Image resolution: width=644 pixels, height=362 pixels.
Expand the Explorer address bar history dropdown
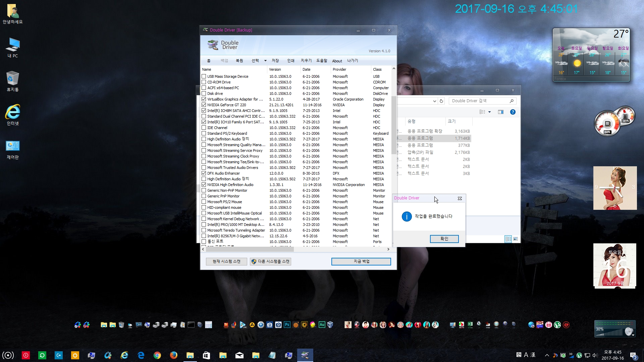(x=435, y=101)
